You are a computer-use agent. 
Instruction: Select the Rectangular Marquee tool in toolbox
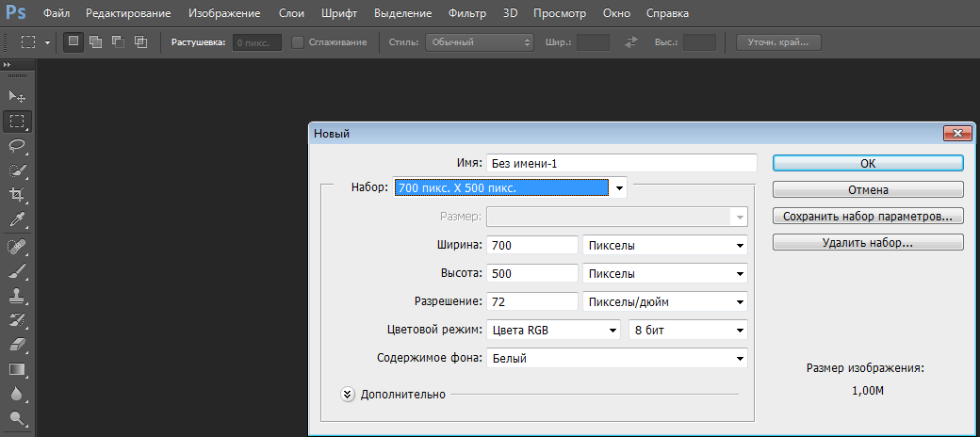pos(17,121)
